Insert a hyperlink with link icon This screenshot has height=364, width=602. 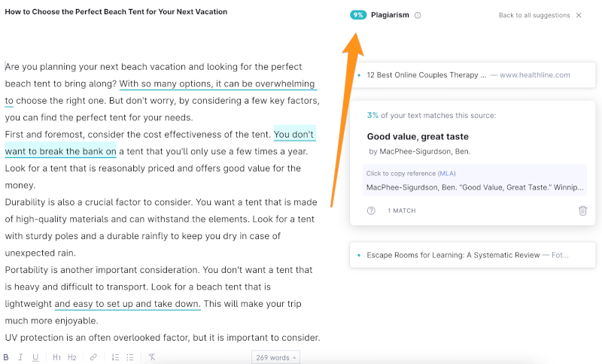coord(93,357)
